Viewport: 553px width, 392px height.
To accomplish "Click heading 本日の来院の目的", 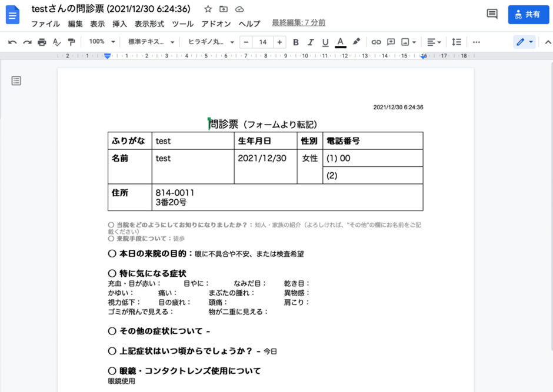I will (x=152, y=253).
